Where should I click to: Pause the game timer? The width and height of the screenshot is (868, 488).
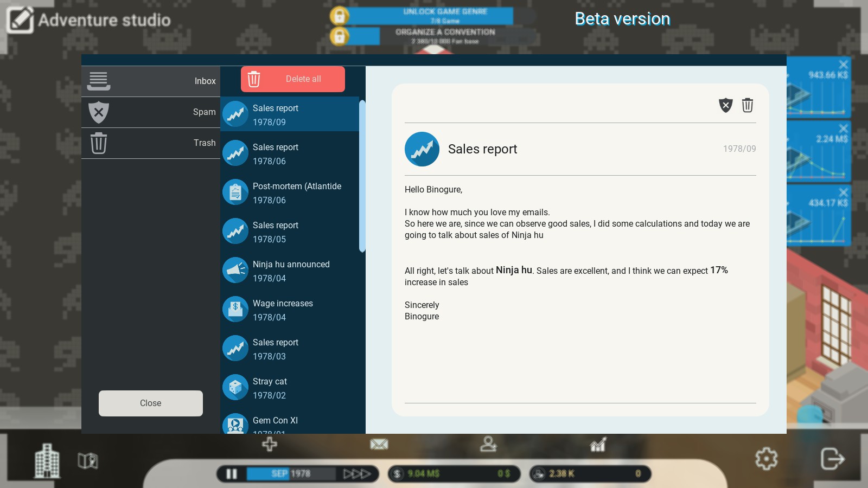point(232,474)
